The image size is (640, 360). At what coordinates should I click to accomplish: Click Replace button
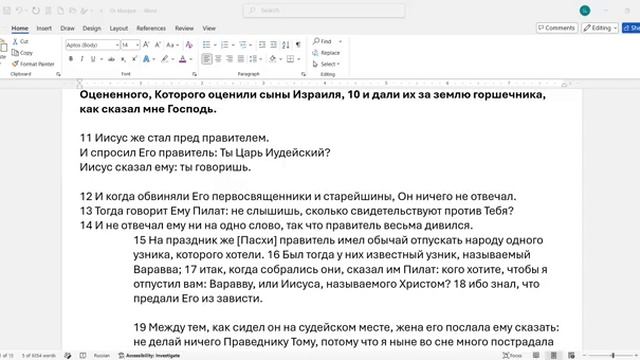[326, 53]
